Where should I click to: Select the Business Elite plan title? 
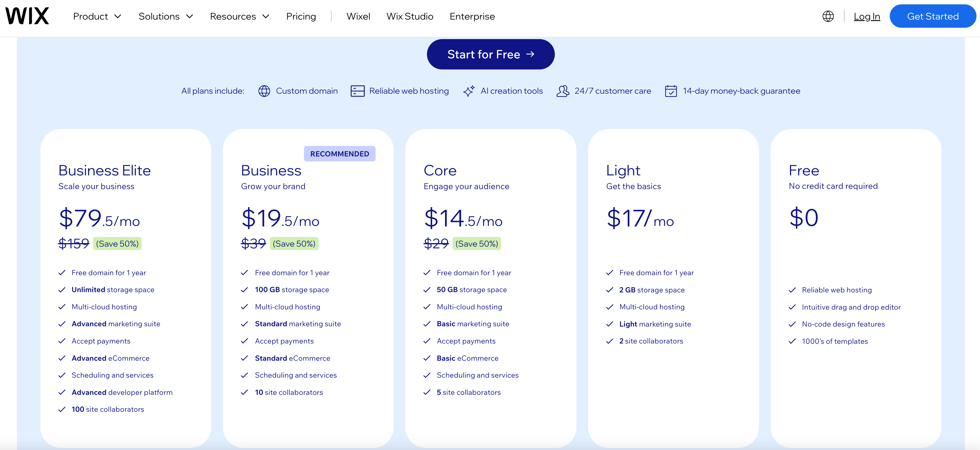(x=104, y=171)
